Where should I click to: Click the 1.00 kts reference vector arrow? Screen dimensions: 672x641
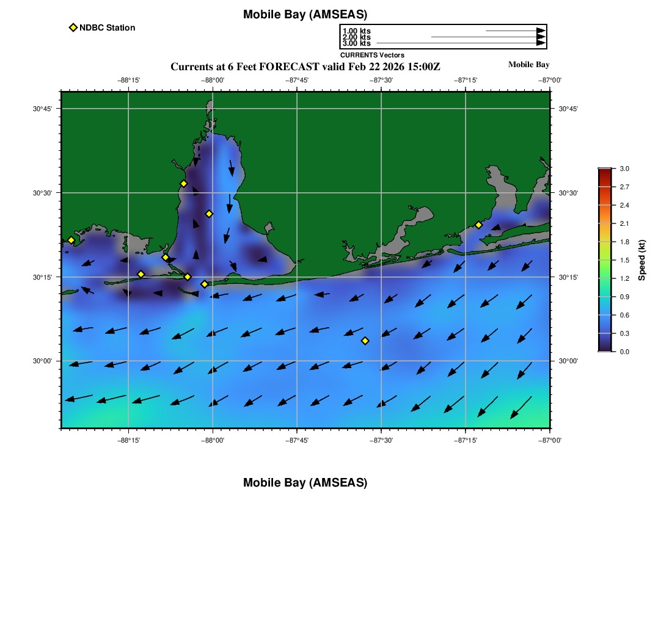click(515, 31)
